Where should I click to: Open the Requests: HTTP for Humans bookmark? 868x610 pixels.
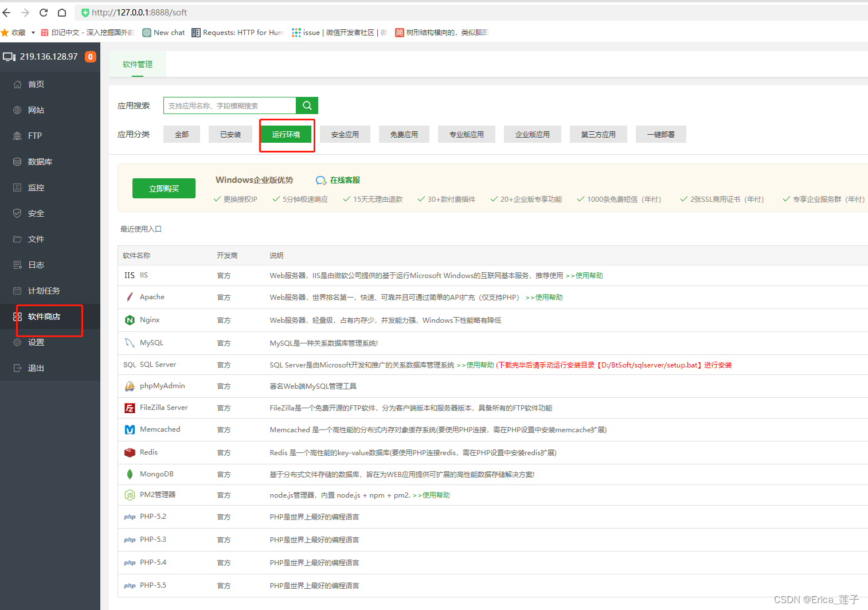(237, 33)
